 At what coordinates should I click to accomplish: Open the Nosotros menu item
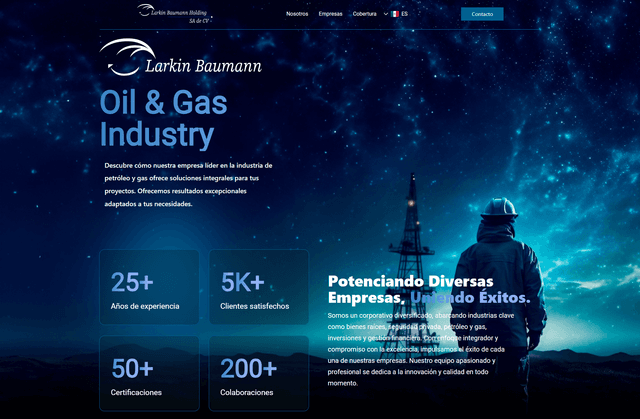click(297, 14)
